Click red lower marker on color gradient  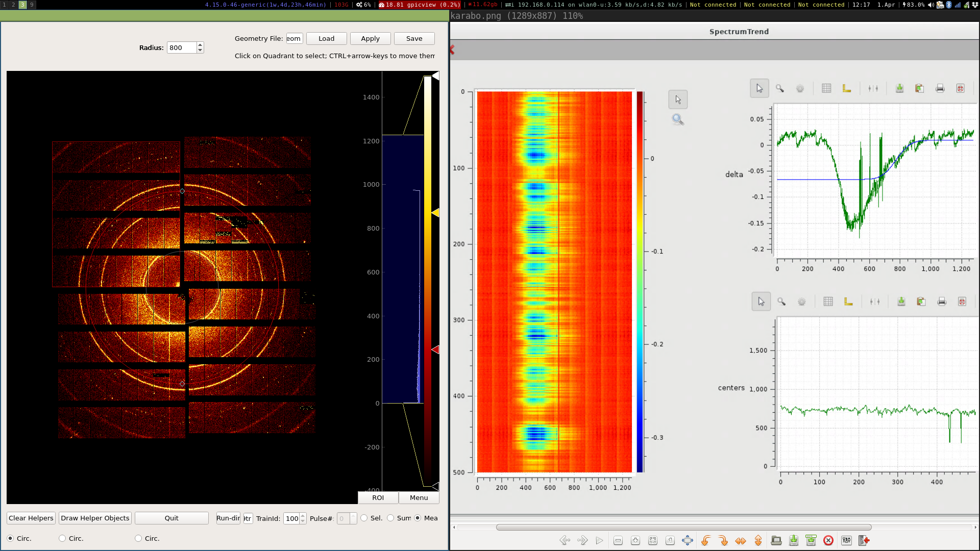tap(435, 349)
